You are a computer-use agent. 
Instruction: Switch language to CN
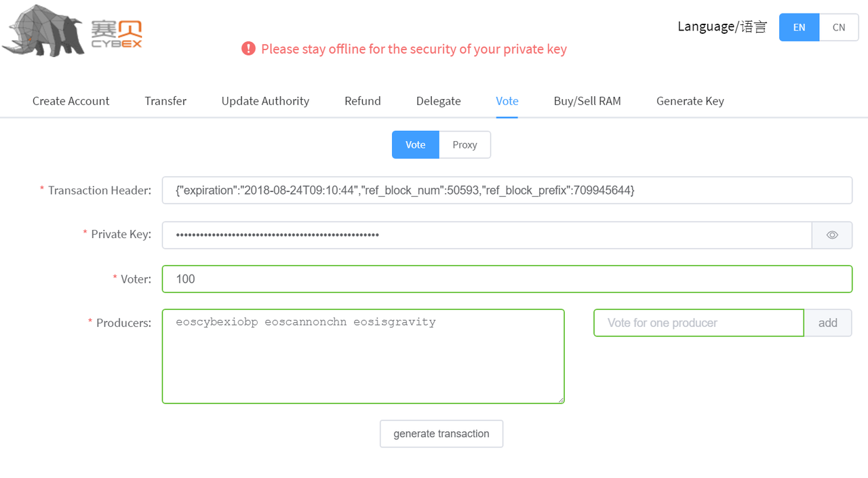839,28
